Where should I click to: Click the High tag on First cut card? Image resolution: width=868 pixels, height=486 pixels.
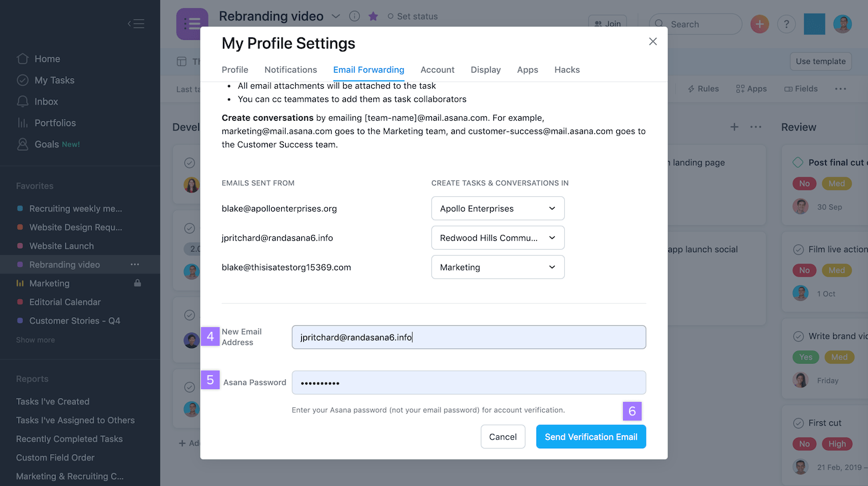coord(837,444)
